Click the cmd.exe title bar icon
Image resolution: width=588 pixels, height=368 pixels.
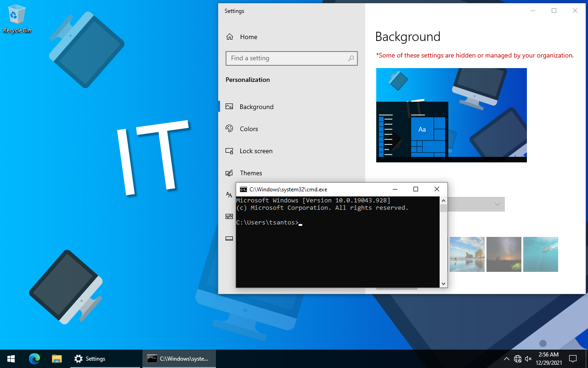coord(243,189)
